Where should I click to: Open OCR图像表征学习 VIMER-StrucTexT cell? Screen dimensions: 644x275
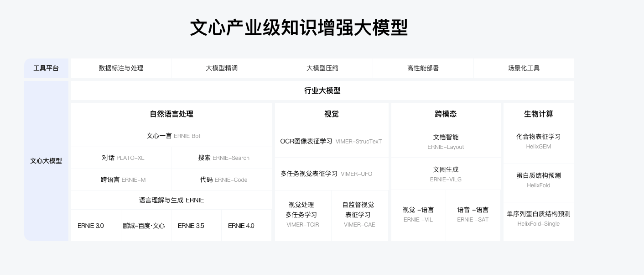point(332,141)
